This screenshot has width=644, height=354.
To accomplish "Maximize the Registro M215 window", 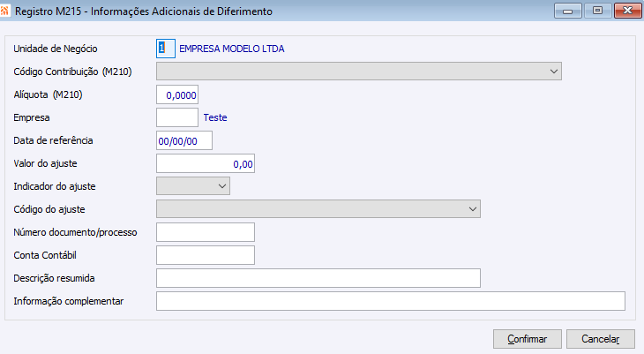I will point(597,11).
